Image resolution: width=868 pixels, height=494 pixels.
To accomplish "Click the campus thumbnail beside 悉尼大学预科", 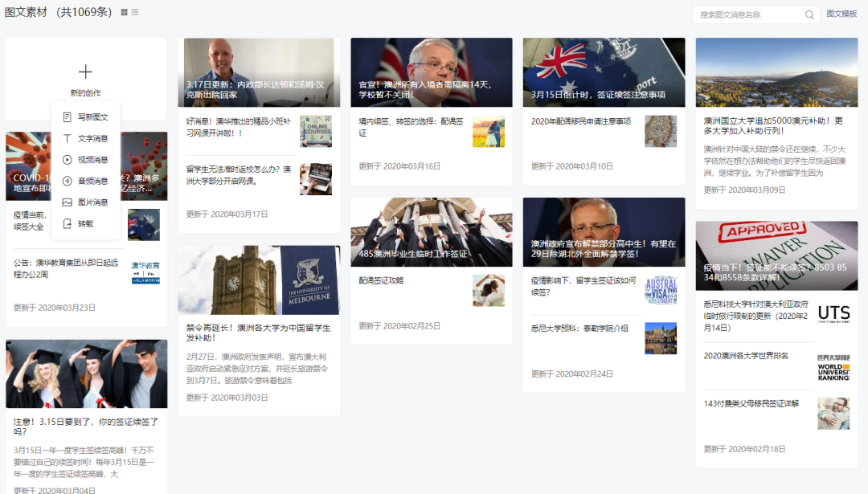I will 661,338.
